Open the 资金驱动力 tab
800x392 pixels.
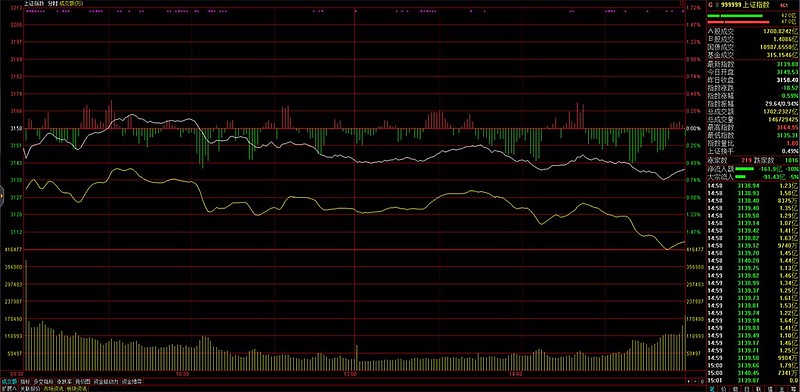(x=106, y=381)
